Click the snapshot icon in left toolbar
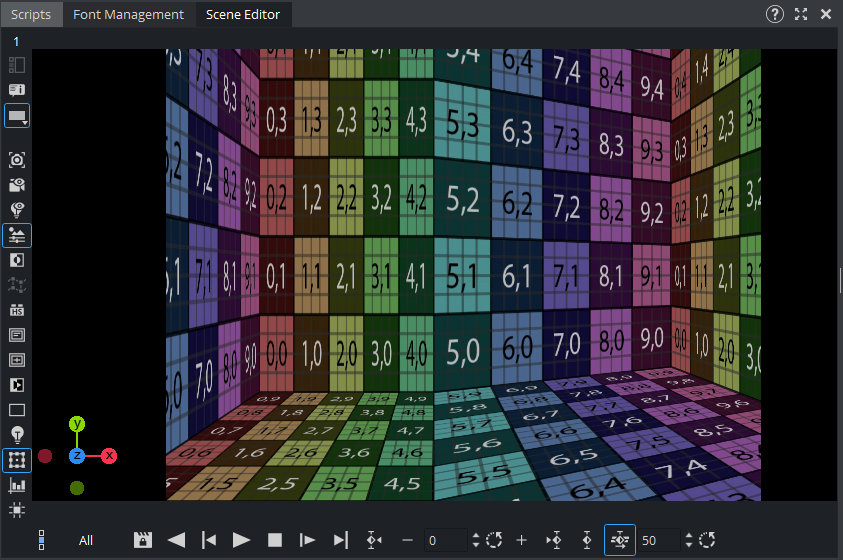 pyautogui.click(x=17, y=160)
